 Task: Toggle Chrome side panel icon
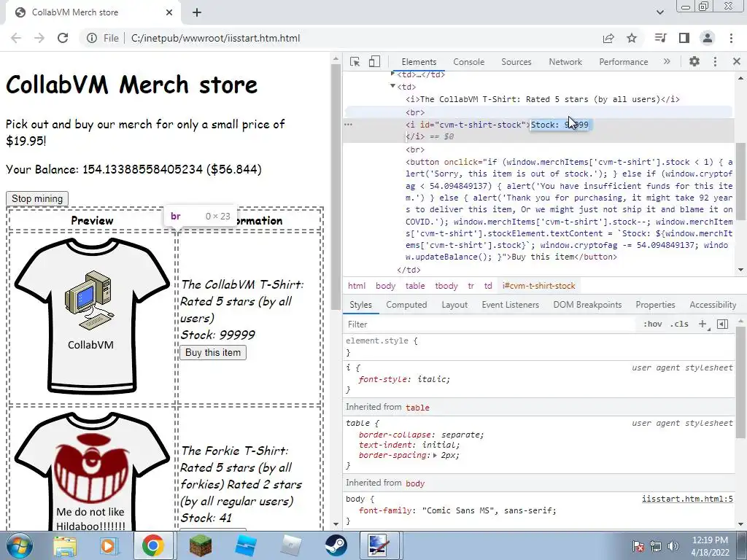[x=684, y=38]
